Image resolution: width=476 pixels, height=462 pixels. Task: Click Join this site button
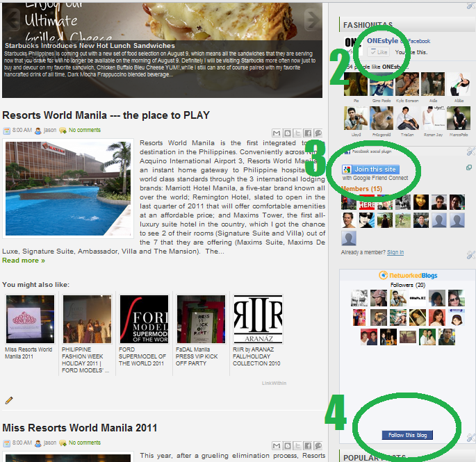pyautogui.click(x=370, y=170)
